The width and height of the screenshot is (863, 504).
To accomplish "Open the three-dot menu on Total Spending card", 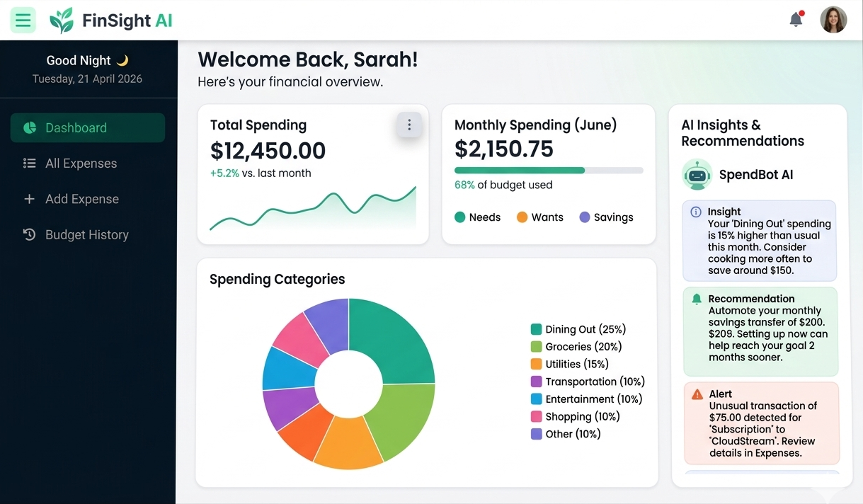I will 409,124.
